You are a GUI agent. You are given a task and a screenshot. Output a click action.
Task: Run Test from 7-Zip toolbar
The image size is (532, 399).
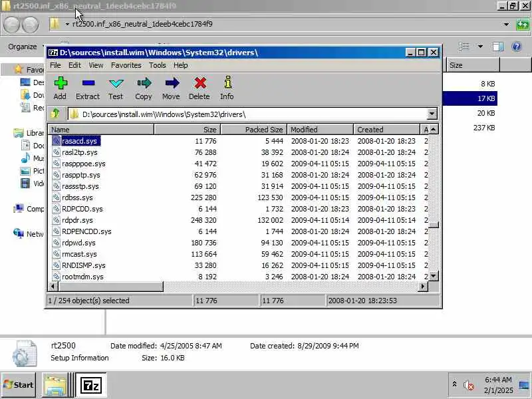(x=116, y=88)
